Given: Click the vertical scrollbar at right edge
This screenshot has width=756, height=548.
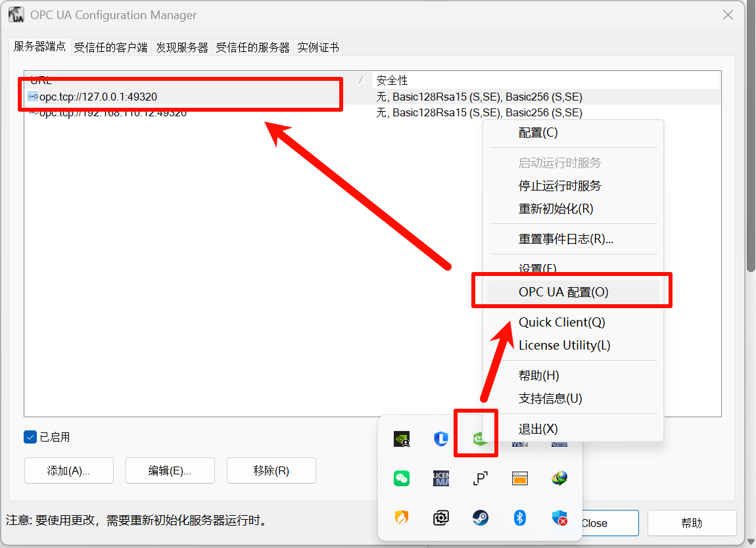Looking at the screenshot, I should click(751, 263).
